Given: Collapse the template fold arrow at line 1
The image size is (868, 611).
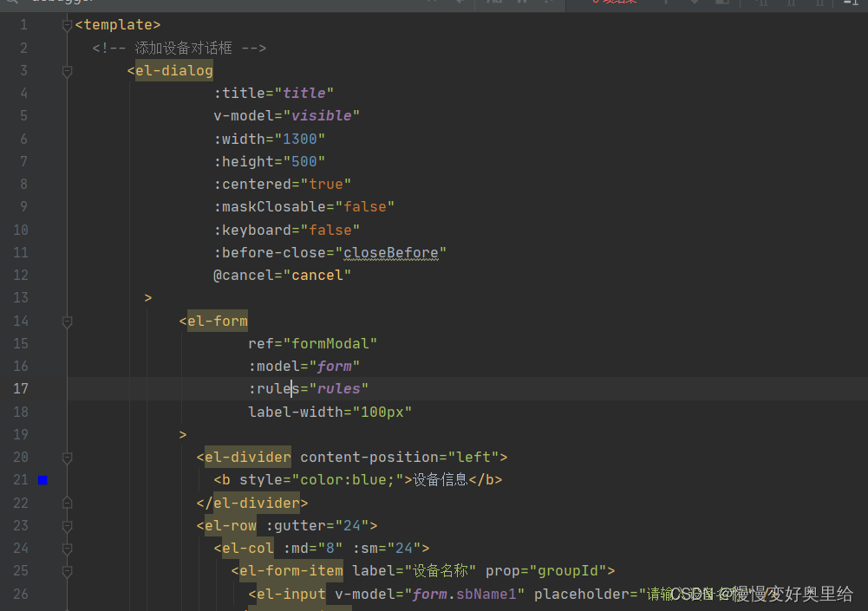Looking at the screenshot, I should pos(67,24).
